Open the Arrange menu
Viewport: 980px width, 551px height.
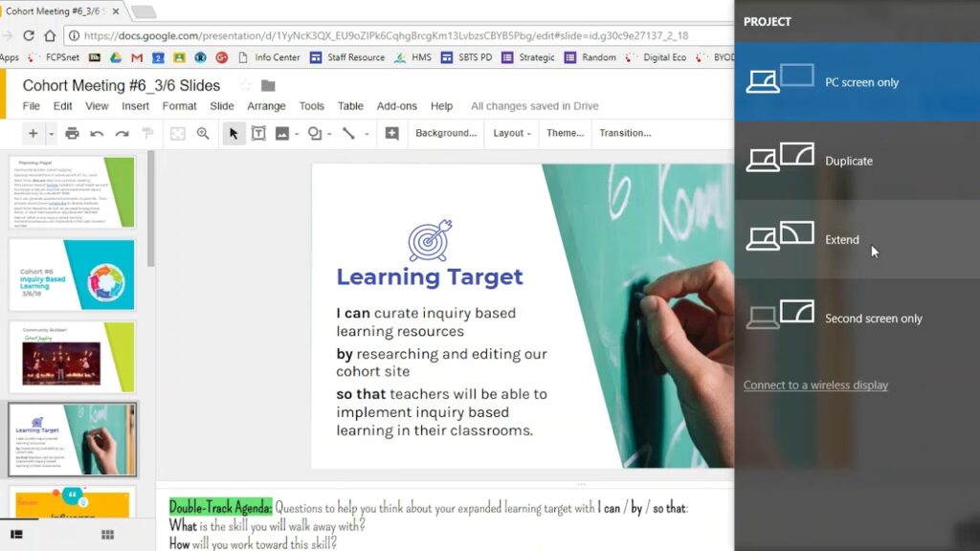point(266,106)
